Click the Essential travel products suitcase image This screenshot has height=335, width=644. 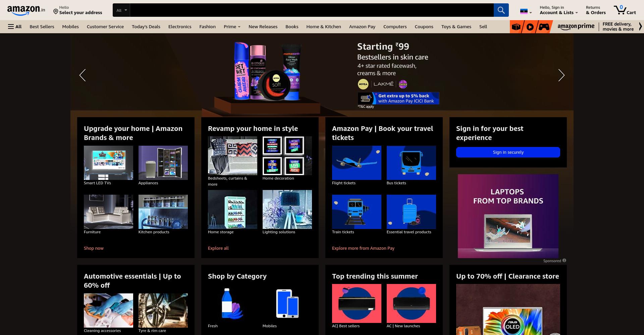coord(411,212)
